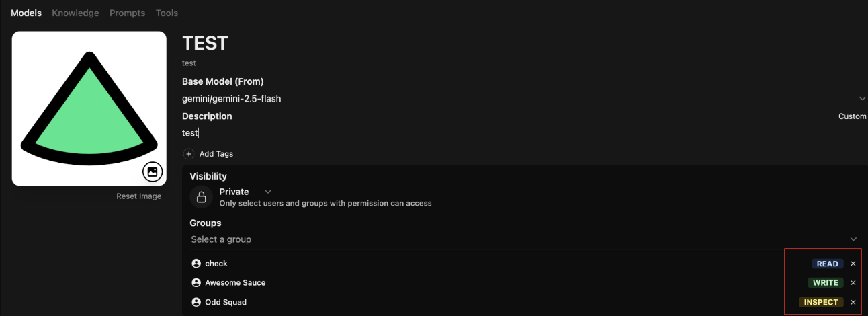Click the Reset Image link
Image resolution: width=868 pixels, height=316 pixels.
point(139,196)
